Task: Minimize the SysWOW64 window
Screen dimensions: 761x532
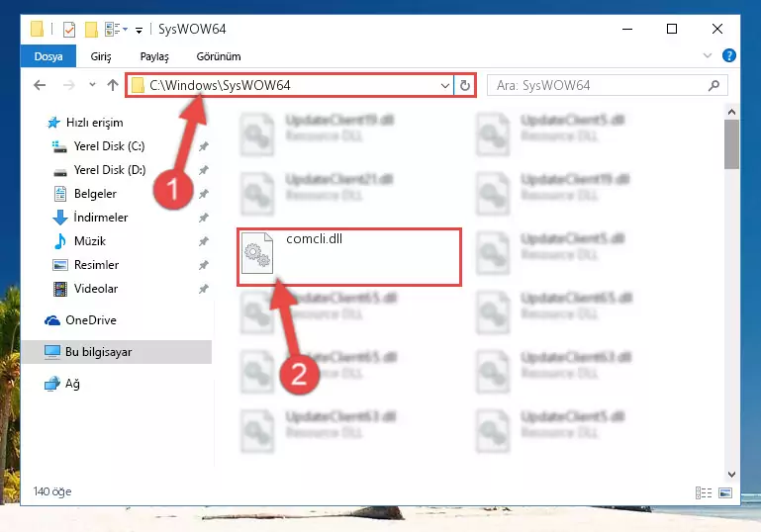Action: [627, 29]
